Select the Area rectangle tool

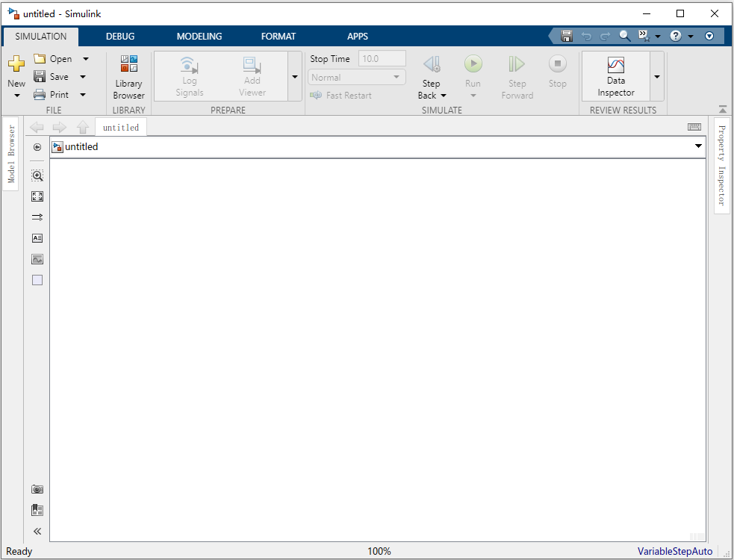(x=37, y=280)
